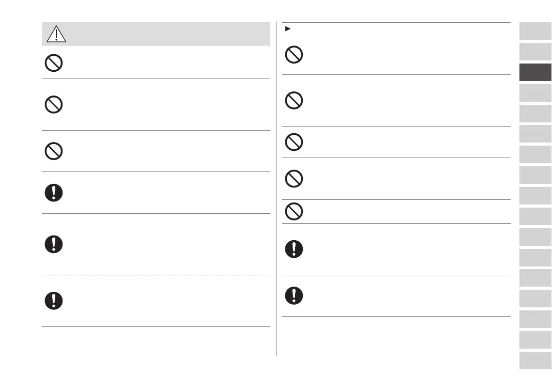Click the first exclamation icon in left column
Image resolution: width=552 pixels, height=392 pixels.
[54, 193]
